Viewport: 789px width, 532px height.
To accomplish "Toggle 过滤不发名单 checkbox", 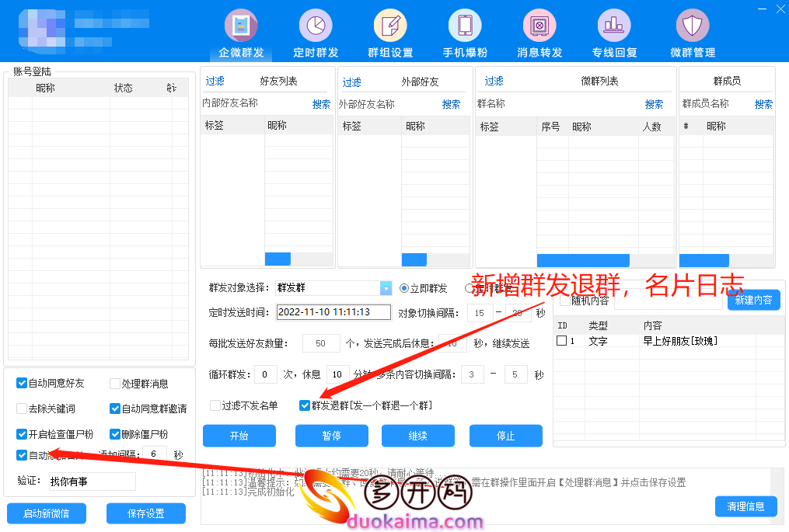I will point(215,405).
